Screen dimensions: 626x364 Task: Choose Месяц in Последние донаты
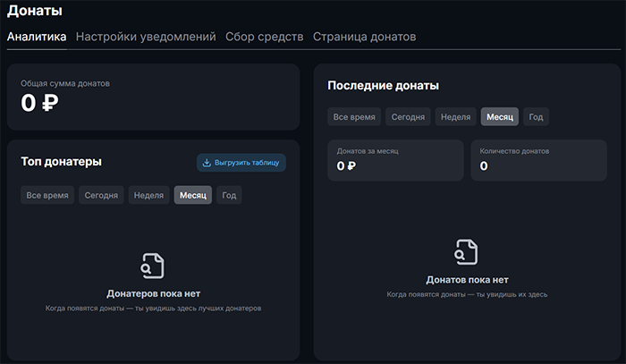(500, 117)
